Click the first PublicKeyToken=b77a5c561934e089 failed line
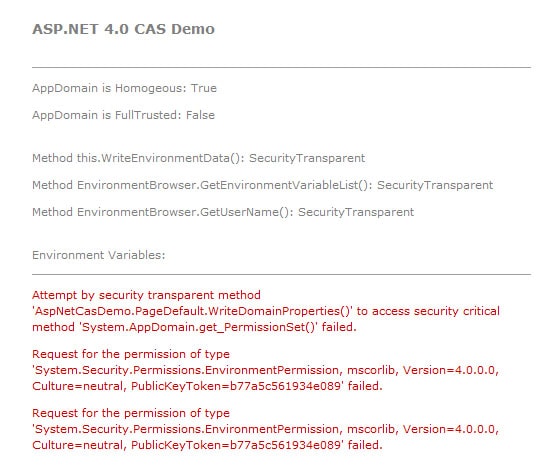Image resolution: width=554 pixels, height=474 pixels. point(207,386)
